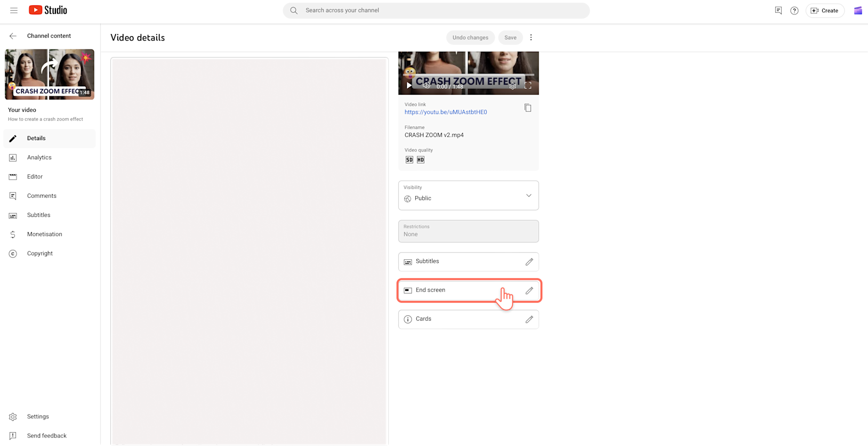Click the Channel content label

49,36
